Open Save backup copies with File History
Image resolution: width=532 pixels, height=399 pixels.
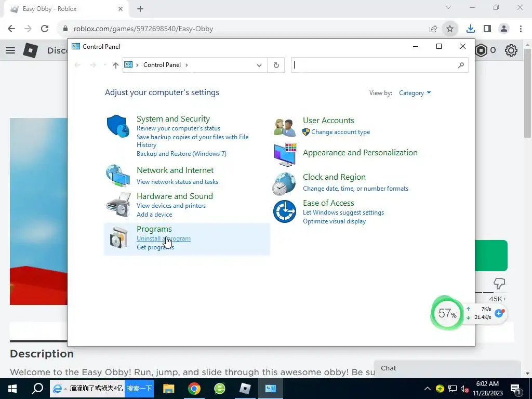192,141
